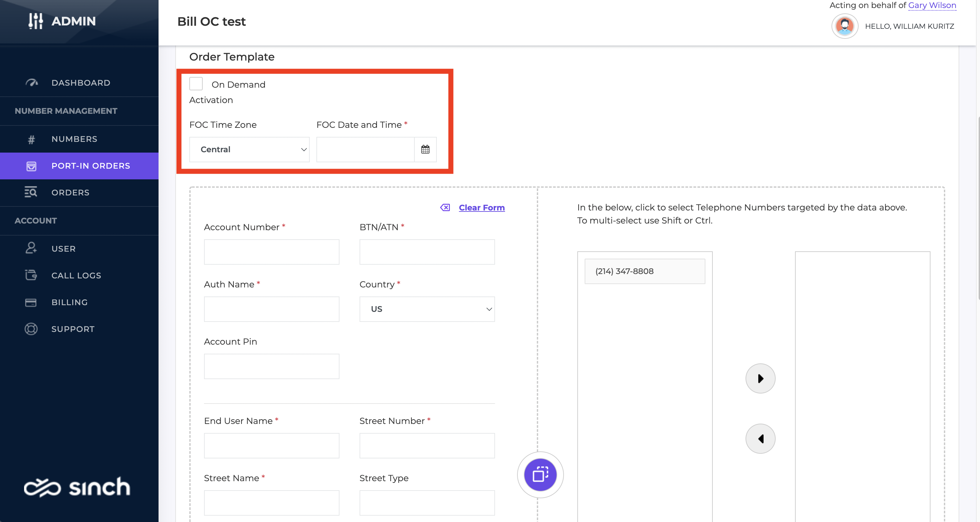The image size is (980, 522).
Task: Click the purple copy-template round button
Action: (540, 474)
